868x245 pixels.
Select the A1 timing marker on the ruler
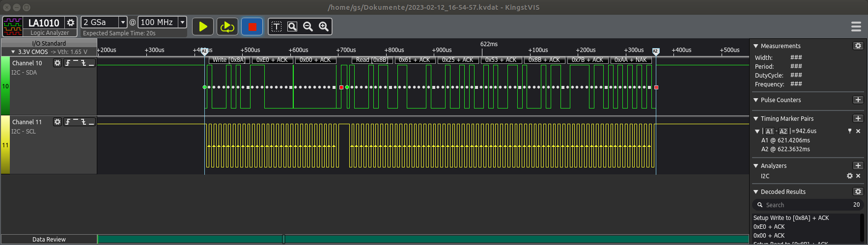pyautogui.click(x=204, y=51)
